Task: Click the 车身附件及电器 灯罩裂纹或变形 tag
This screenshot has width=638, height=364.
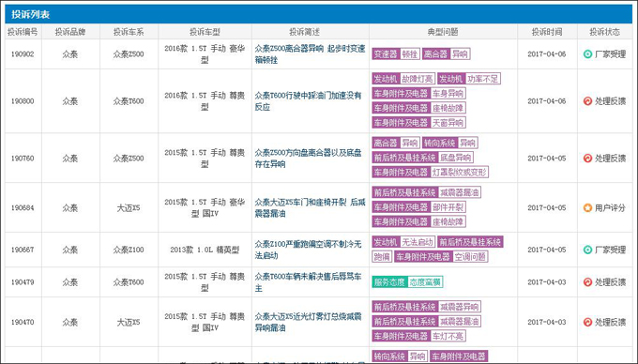Action: click(x=430, y=173)
